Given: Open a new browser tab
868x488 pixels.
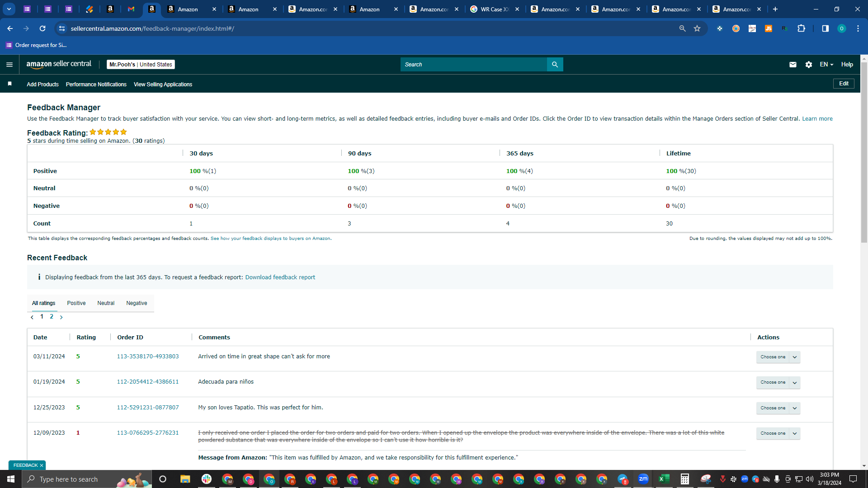Looking at the screenshot, I should click(775, 9).
